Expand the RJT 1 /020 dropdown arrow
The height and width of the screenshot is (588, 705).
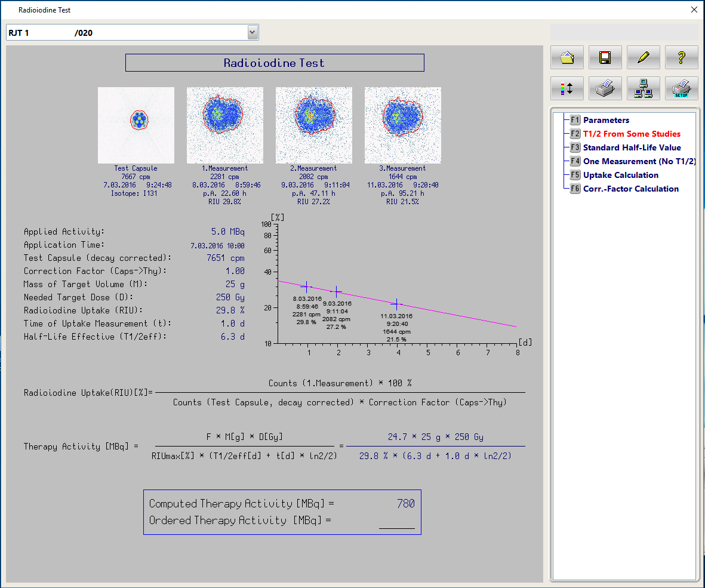[x=253, y=32]
